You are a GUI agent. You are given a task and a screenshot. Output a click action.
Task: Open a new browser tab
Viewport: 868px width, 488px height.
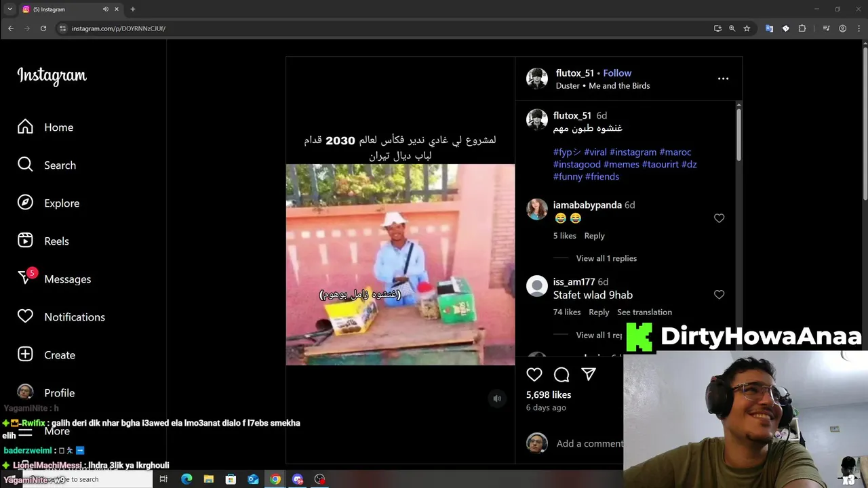pyautogui.click(x=133, y=9)
